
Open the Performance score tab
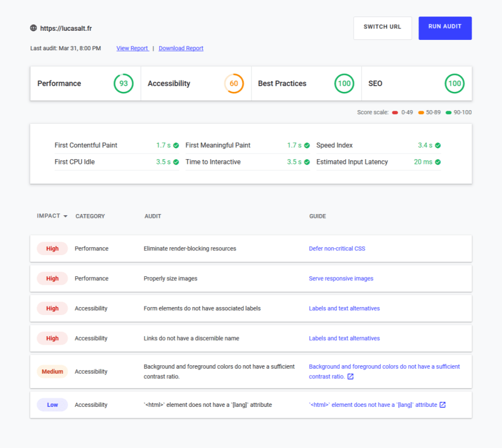pyautogui.click(x=86, y=83)
